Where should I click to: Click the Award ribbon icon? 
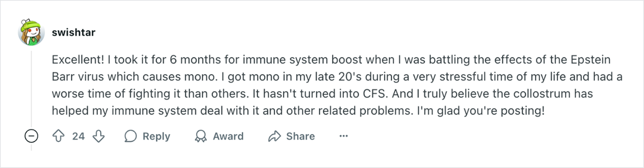[201, 136]
